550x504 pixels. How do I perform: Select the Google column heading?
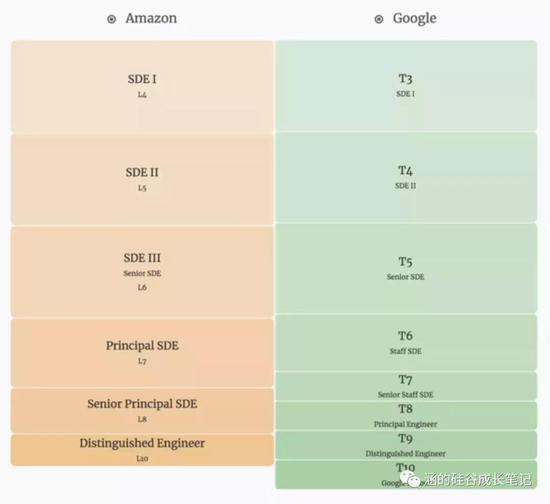tap(415, 18)
